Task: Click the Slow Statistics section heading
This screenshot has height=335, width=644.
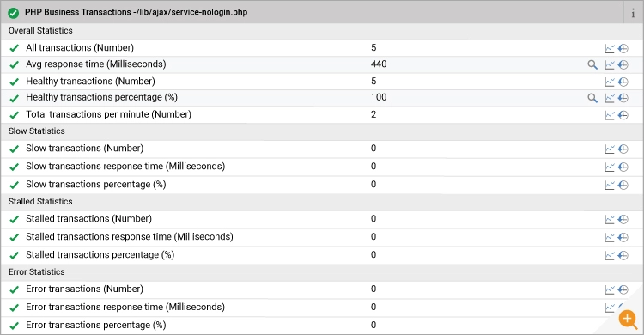Action: [37, 131]
